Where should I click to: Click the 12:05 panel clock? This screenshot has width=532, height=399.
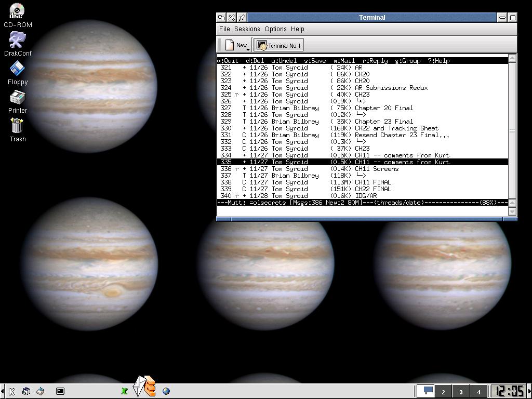point(509,391)
